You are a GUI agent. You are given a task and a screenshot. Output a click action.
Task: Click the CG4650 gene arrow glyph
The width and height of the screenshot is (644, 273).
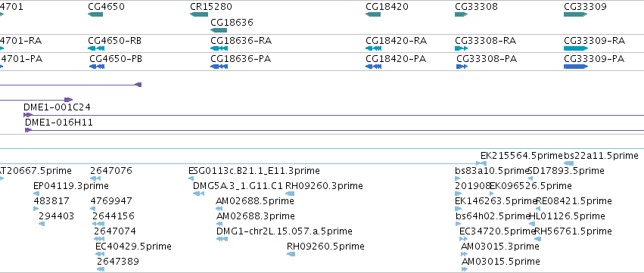95,14
